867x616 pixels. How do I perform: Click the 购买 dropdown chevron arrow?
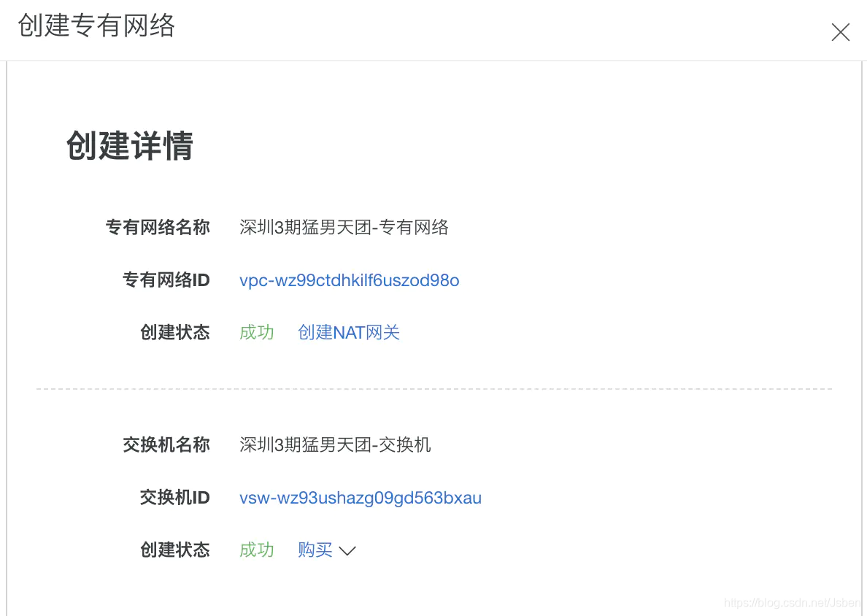coord(347,551)
